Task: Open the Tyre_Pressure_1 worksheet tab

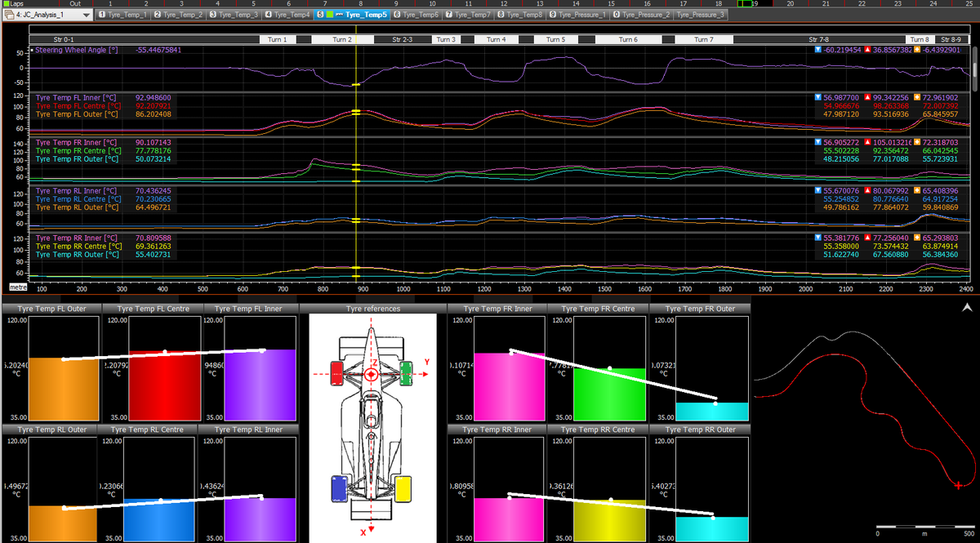Action: (579, 15)
